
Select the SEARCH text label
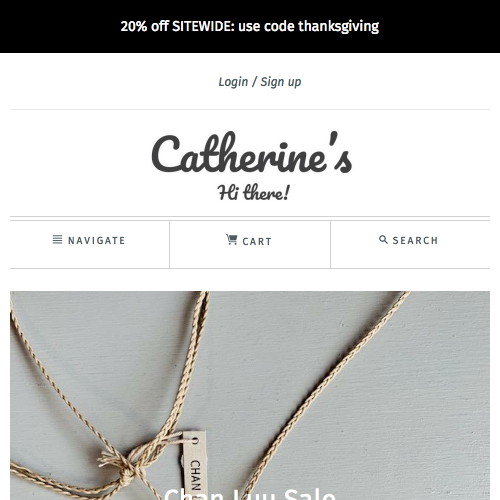tap(415, 240)
